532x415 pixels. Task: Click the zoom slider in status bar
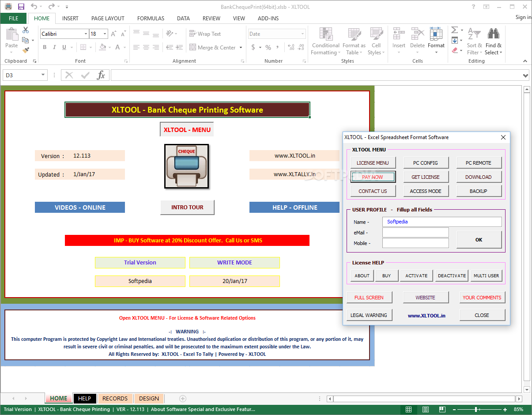coord(475,410)
